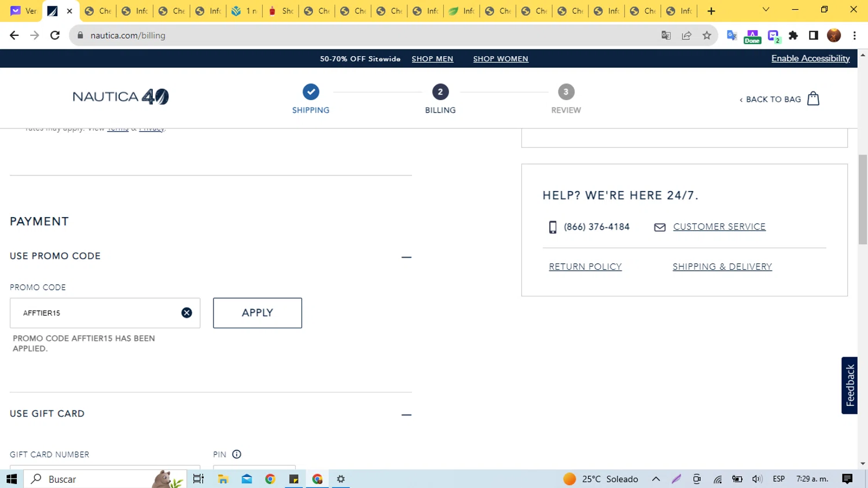
Task: Open the Google Translate extension icon
Action: 732,35
